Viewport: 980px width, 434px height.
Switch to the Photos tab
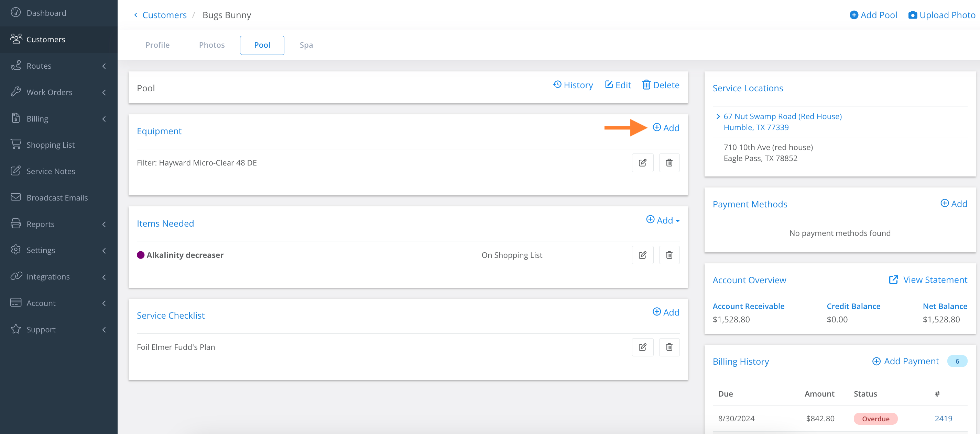click(211, 45)
